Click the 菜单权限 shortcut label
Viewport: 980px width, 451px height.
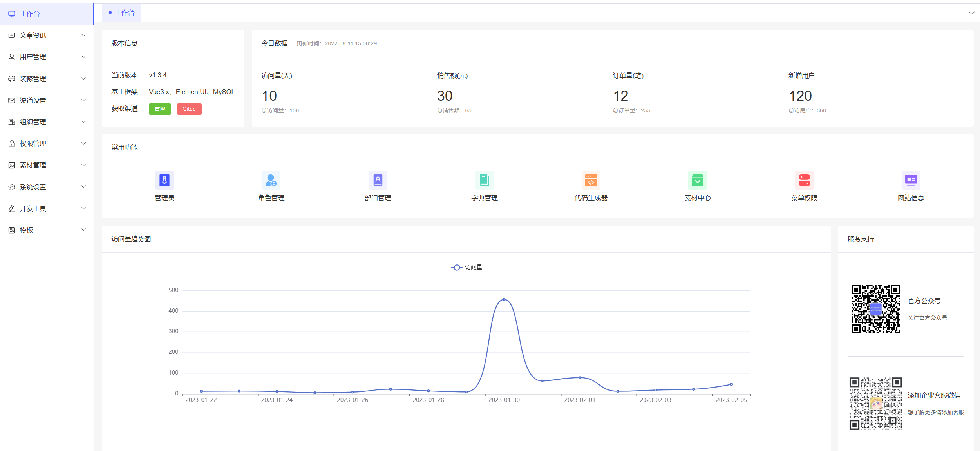(805, 198)
